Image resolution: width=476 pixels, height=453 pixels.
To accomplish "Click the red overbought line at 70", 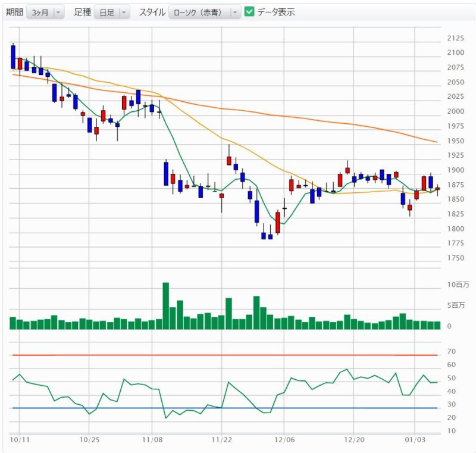I will tap(225, 355).
